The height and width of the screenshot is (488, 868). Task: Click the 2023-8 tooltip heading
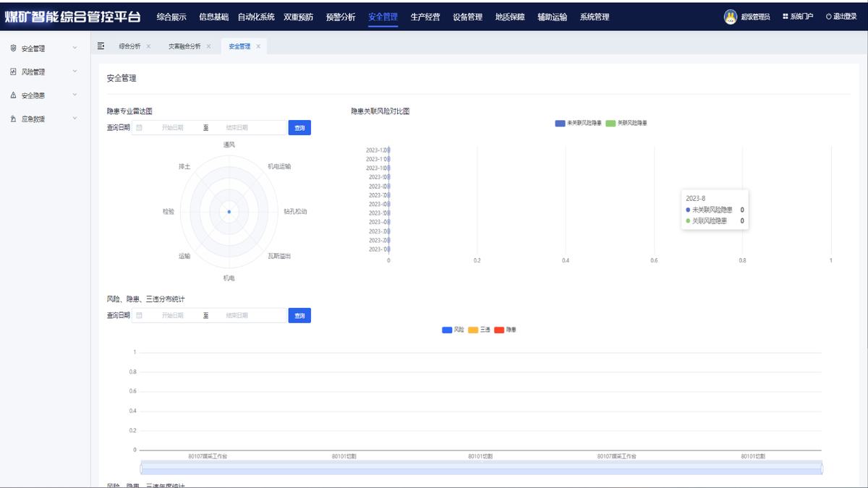(695, 198)
